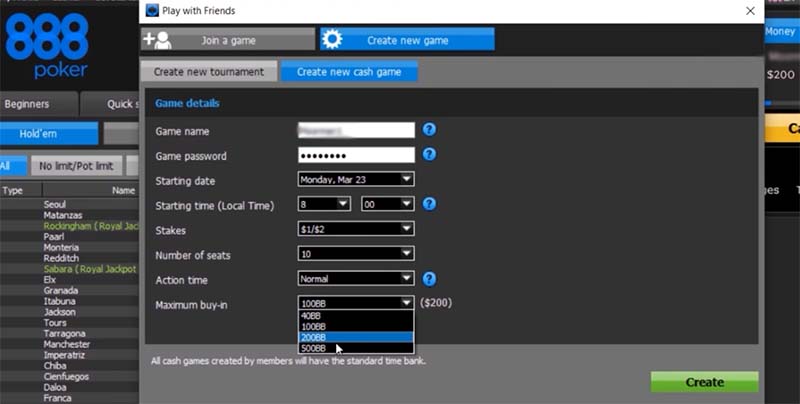Click the Game password input field
The width and height of the screenshot is (800, 404).
356,155
